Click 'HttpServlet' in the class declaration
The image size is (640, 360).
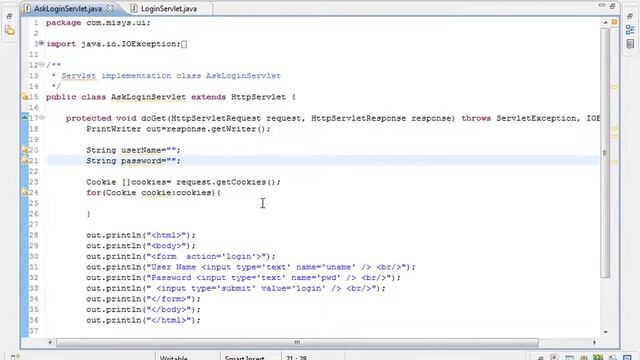(258, 97)
